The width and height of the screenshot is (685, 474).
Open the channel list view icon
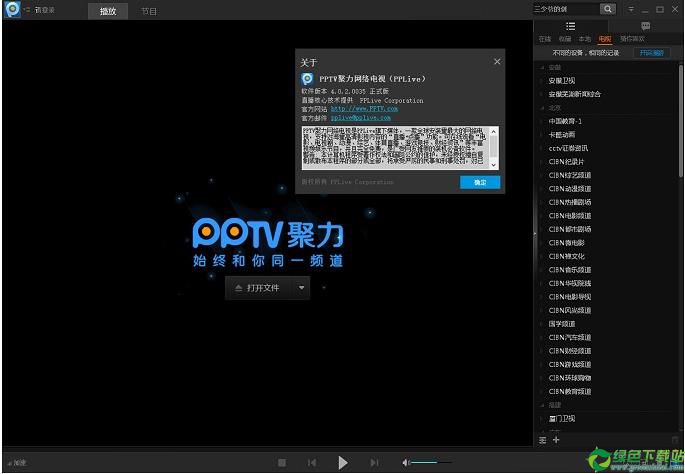pyautogui.click(x=570, y=26)
